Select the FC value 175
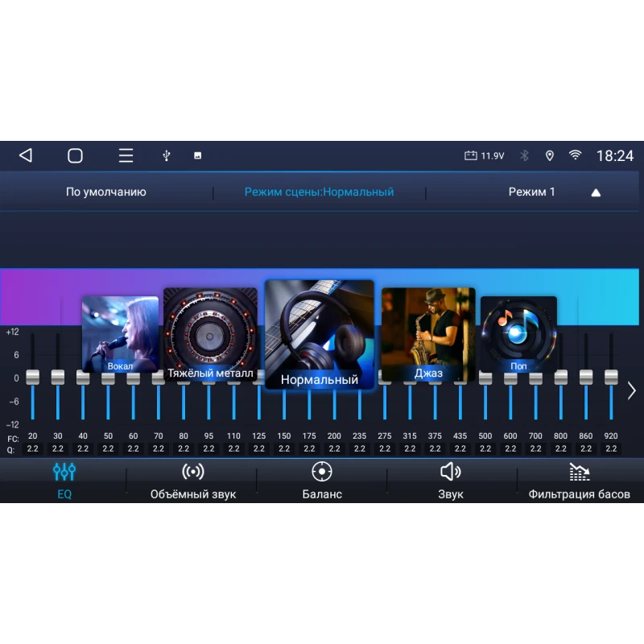 point(309,436)
